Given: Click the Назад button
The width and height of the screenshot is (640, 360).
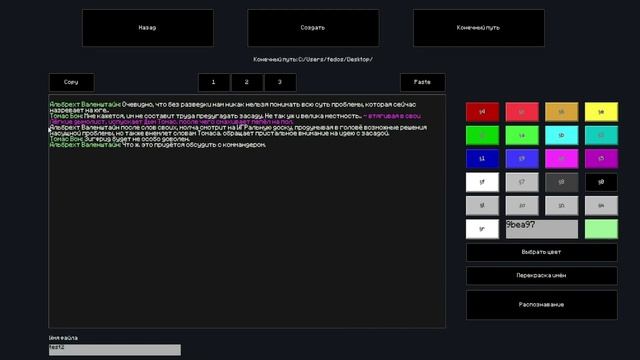Looking at the screenshot, I should pyautogui.click(x=147, y=28).
